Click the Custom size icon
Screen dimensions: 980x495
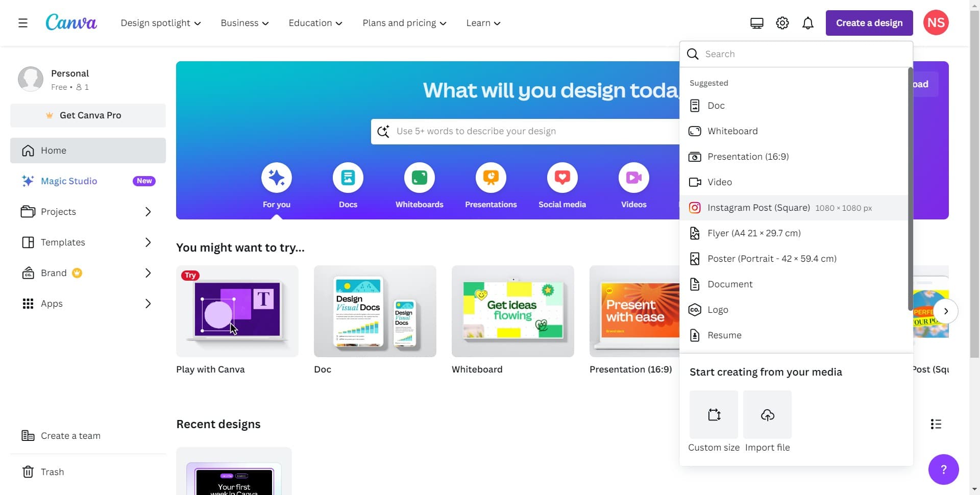(x=714, y=414)
